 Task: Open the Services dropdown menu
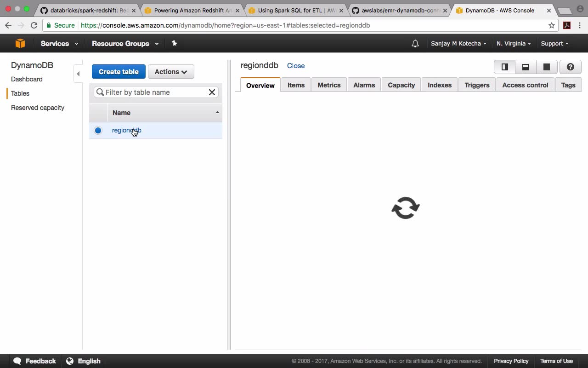(59, 44)
